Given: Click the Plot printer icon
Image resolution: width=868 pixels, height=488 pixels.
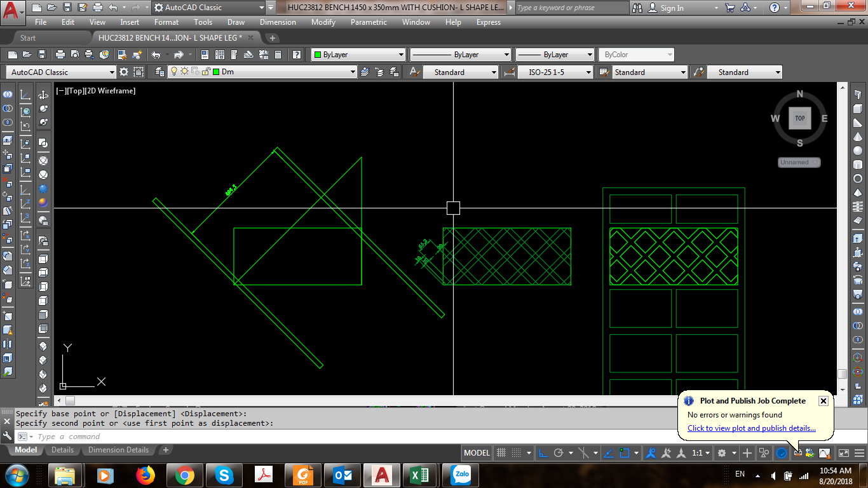Looking at the screenshot, I should [60, 55].
